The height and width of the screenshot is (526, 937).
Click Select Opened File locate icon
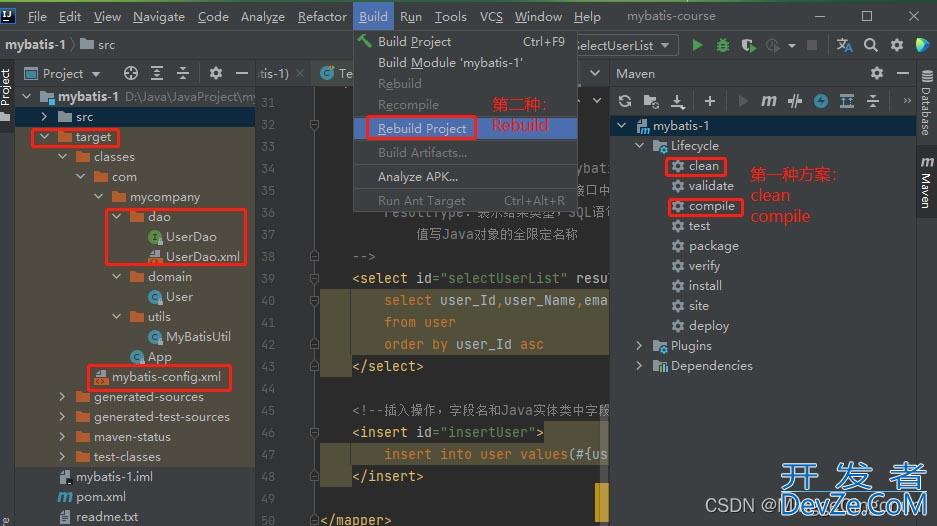(130, 74)
